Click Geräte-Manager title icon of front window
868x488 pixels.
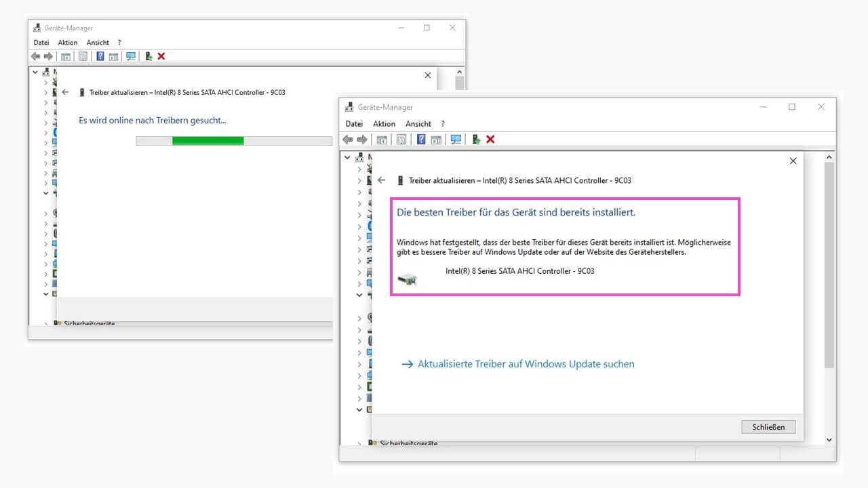(x=349, y=107)
